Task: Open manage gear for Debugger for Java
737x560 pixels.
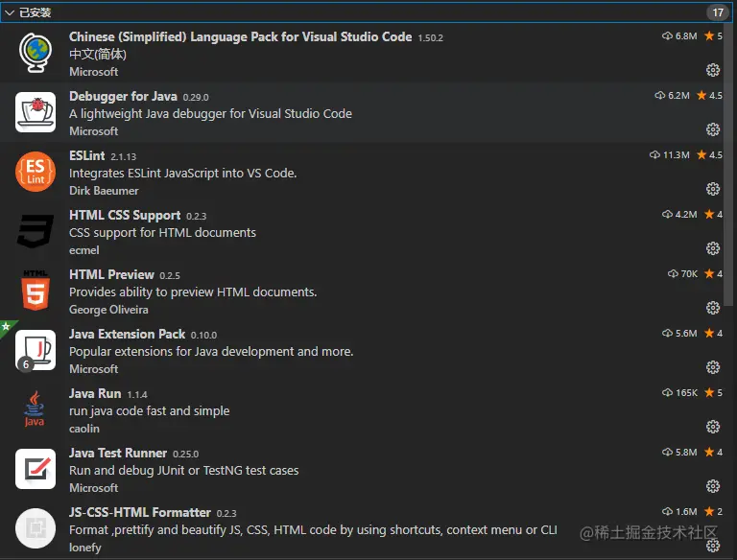Action: (x=713, y=129)
